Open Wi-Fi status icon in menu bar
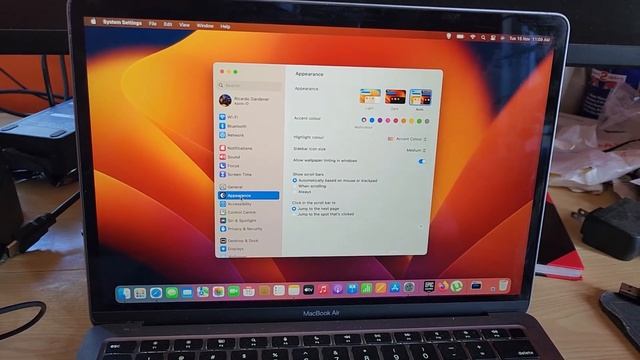 pyautogui.click(x=473, y=37)
